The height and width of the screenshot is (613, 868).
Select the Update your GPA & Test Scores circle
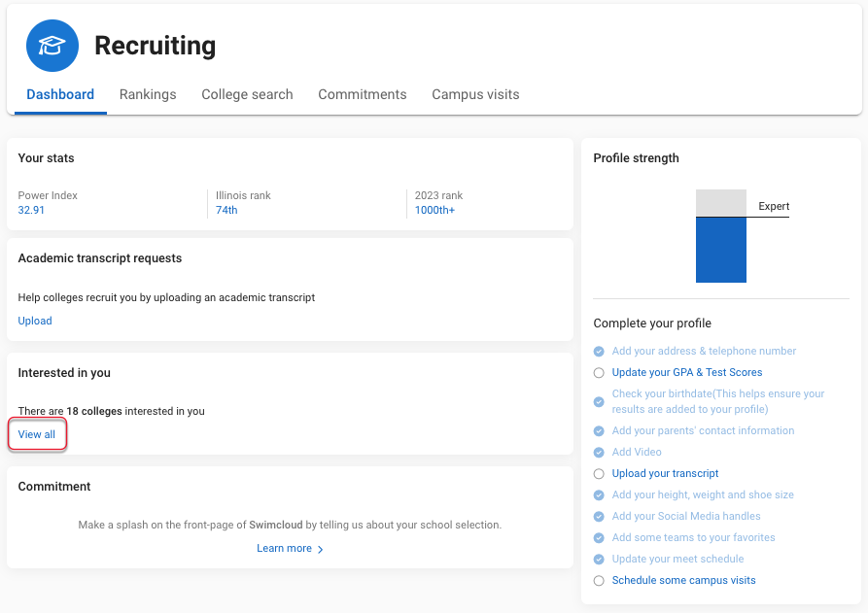[x=599, y=373]
